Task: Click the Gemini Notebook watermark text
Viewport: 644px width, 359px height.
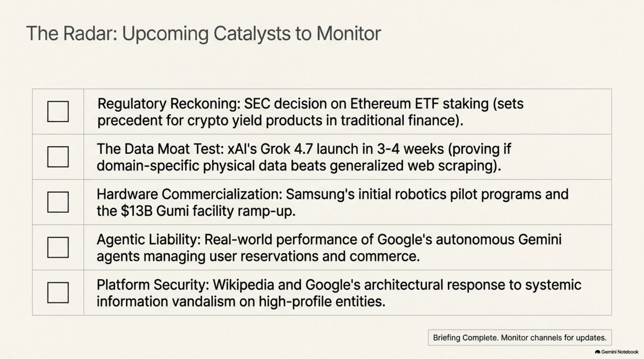Action: pyautogui.click(x=620, y=352)
